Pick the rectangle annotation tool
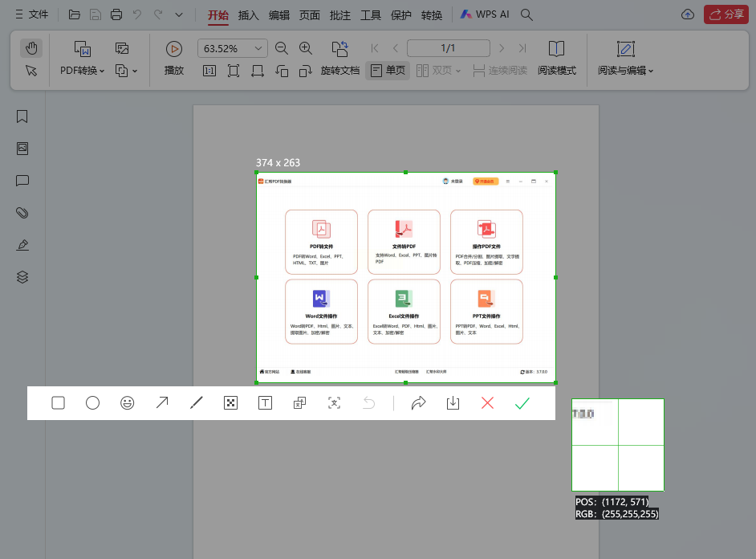 [59, 402]
